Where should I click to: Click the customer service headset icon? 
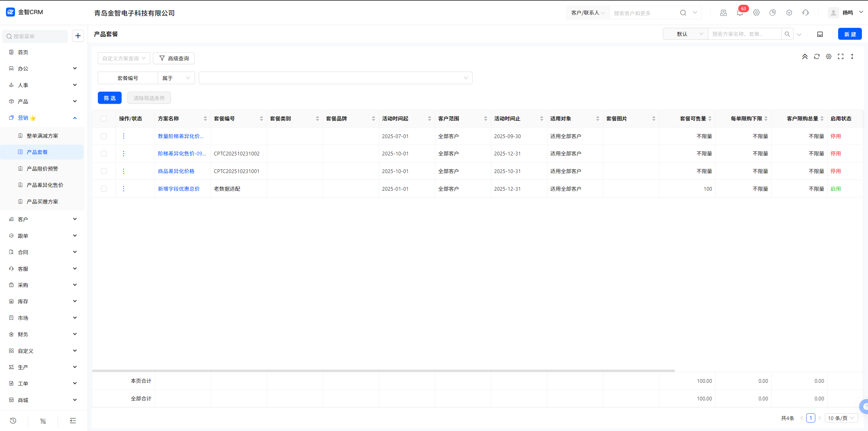805,13
